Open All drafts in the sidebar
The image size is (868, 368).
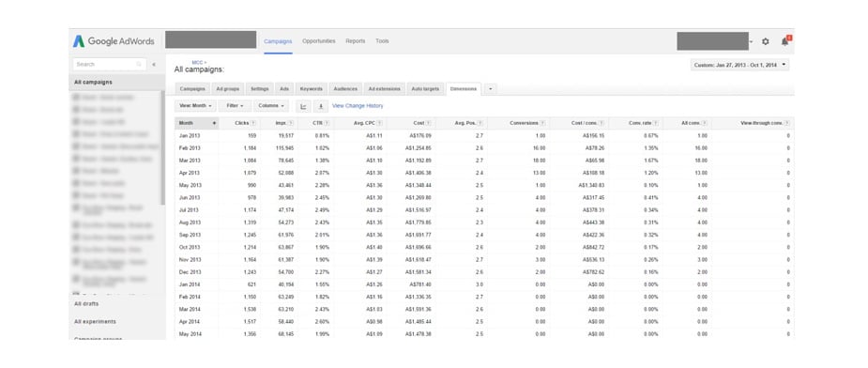click(x=86, y=304)
